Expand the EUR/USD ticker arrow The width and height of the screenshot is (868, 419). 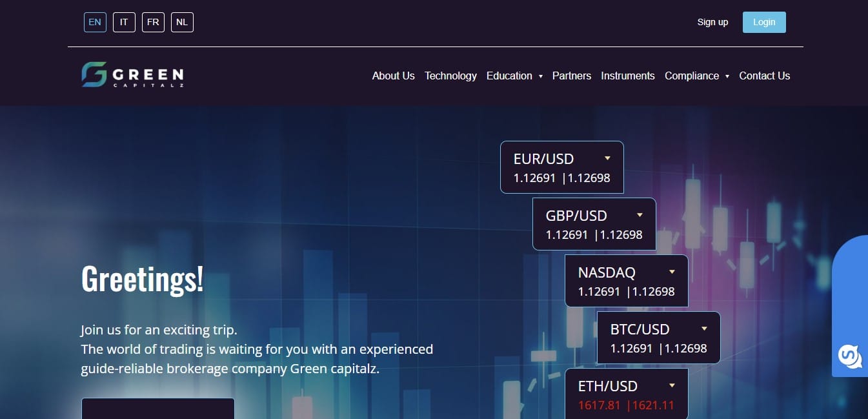[607, 158]
